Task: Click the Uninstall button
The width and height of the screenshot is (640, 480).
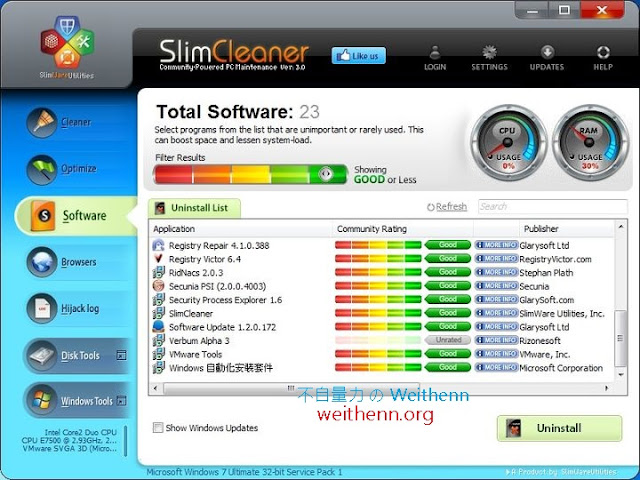Action: click(x=559, y=428)
